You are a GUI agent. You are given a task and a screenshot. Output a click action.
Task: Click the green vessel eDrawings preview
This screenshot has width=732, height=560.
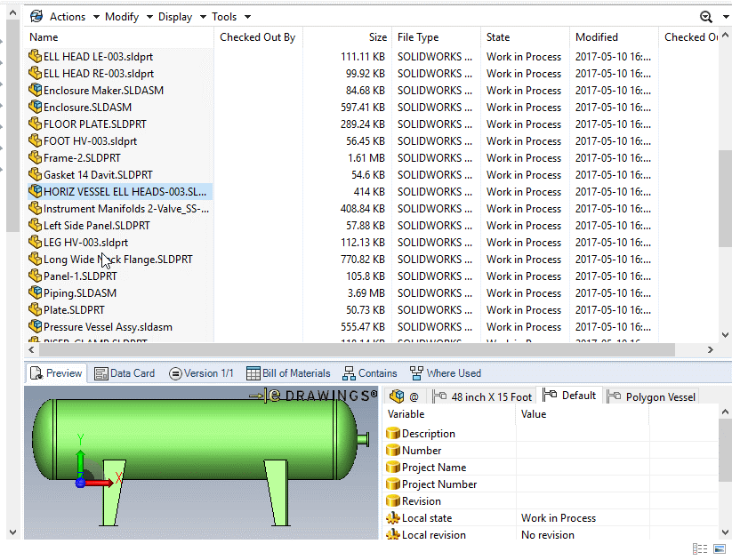coord(201,462)
